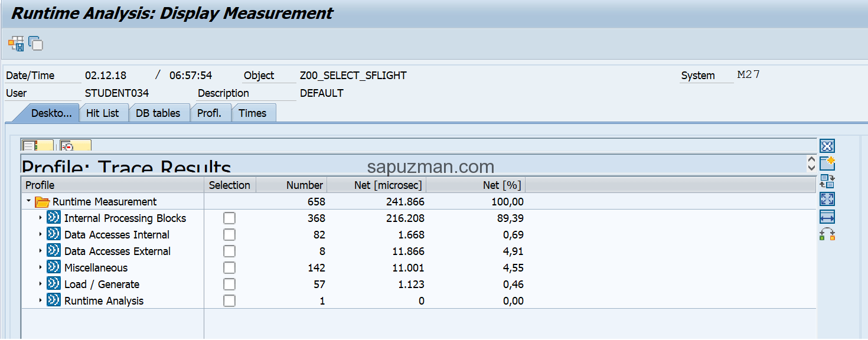This screenshot has height=340, width=868.
Task: Click the Number column header
Action: click(292, 185)
